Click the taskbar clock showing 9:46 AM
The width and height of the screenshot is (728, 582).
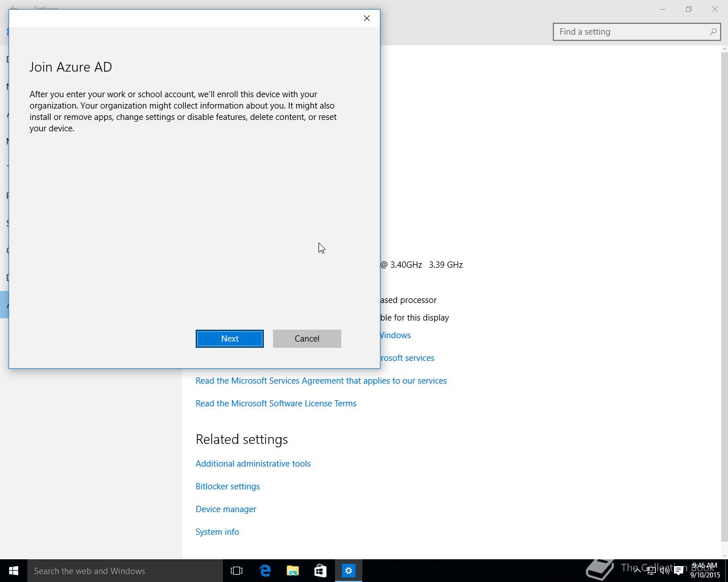pos(705,571)
